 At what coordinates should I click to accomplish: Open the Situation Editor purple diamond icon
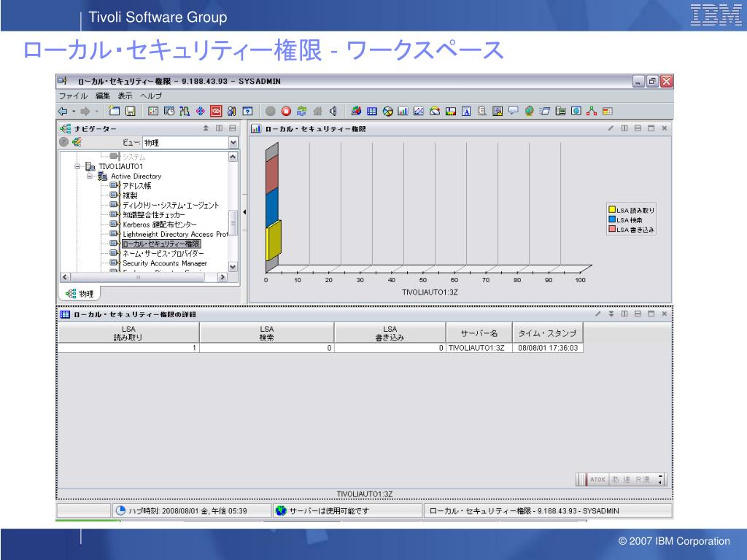pyautogui.click(x=201, y=111)
